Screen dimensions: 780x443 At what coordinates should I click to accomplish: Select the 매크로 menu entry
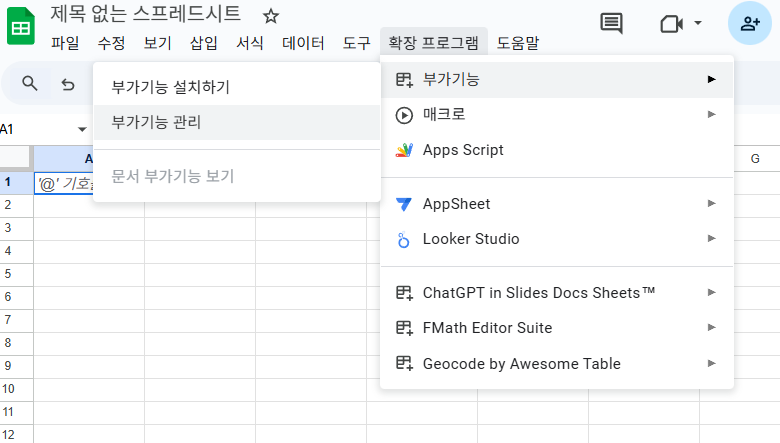pos(557,115)
